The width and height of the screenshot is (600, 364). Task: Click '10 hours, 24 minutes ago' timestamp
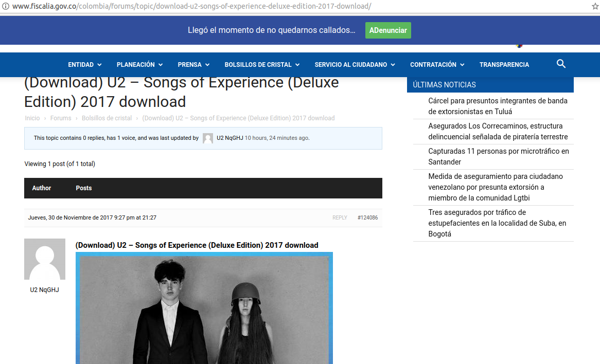277,138
